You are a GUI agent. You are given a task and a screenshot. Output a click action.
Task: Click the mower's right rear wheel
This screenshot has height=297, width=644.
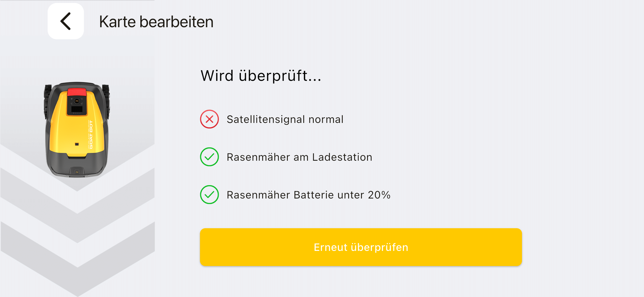[x=107, y=101]
